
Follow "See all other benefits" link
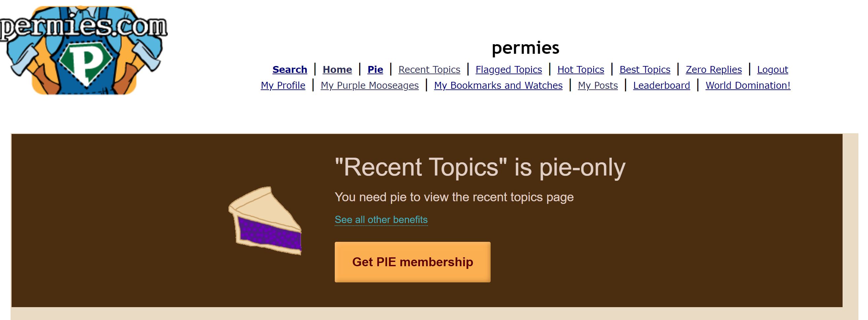tap(381, 220)
